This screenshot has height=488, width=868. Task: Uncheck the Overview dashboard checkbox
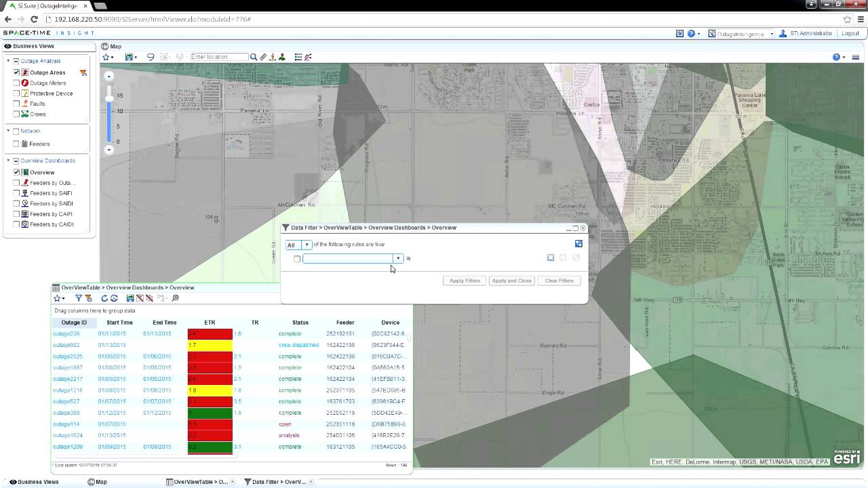(x=16, y=172)
